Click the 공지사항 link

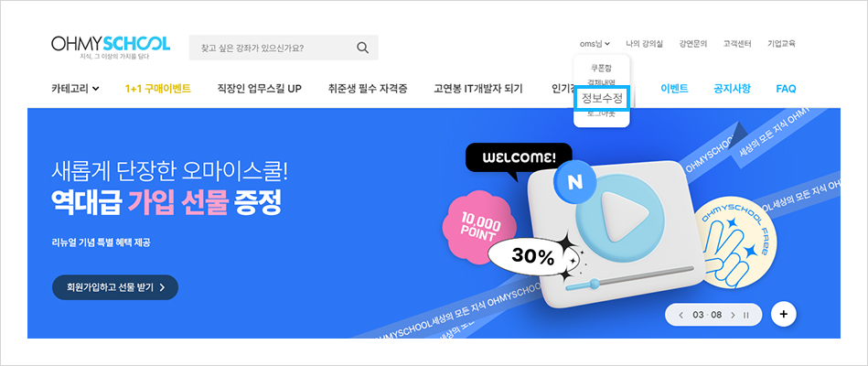coord(733,89)
